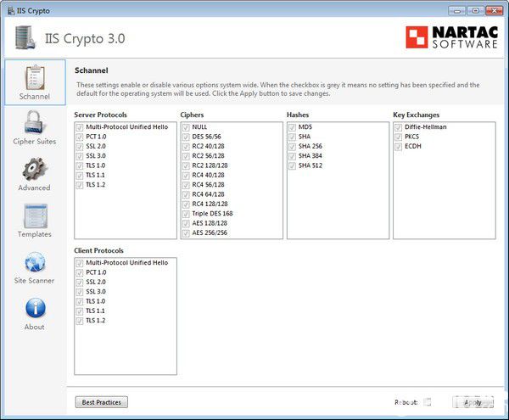This screenshot has height=420, width=509.
Task: Click the Apply button
Action: click(473, 402)
